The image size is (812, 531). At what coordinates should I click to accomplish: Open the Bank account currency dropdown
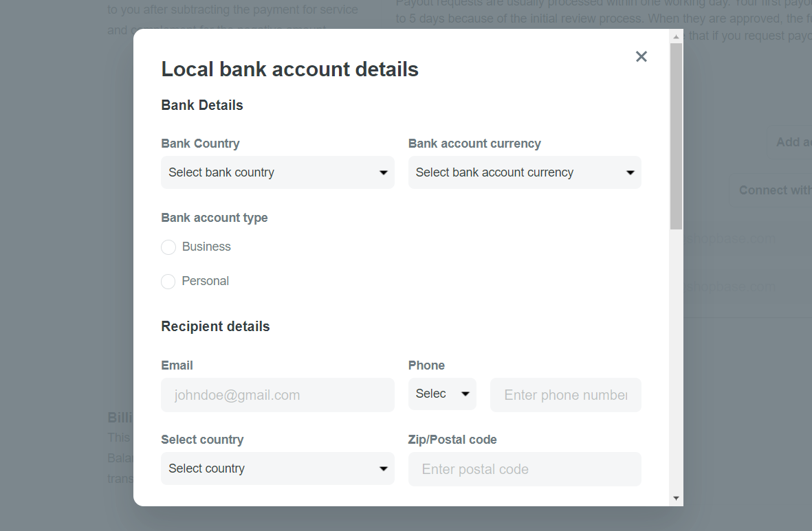tap(525, 172)
